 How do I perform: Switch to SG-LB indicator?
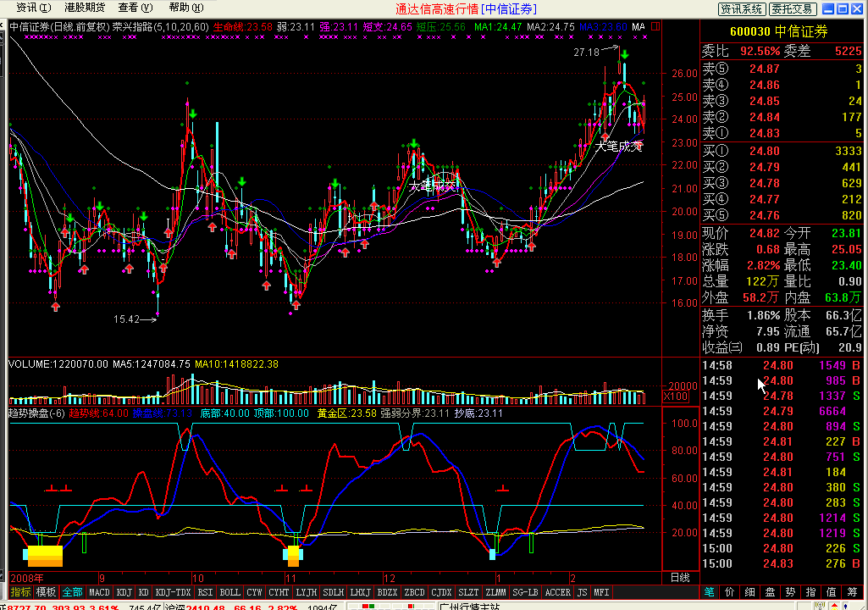(525, 592)
